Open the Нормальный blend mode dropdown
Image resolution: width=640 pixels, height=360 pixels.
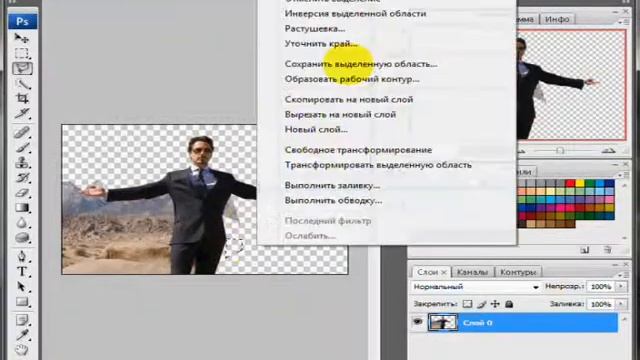[476, 287]
